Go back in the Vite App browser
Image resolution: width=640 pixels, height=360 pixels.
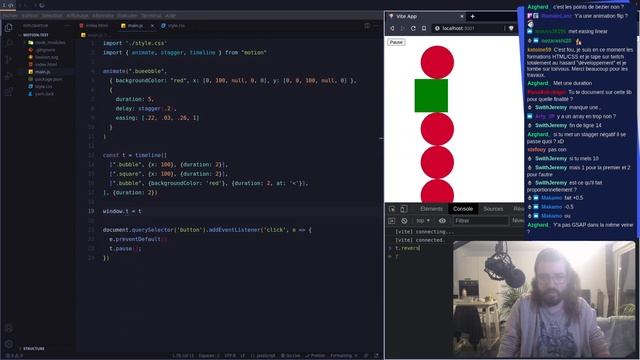(x=392, y=28)
